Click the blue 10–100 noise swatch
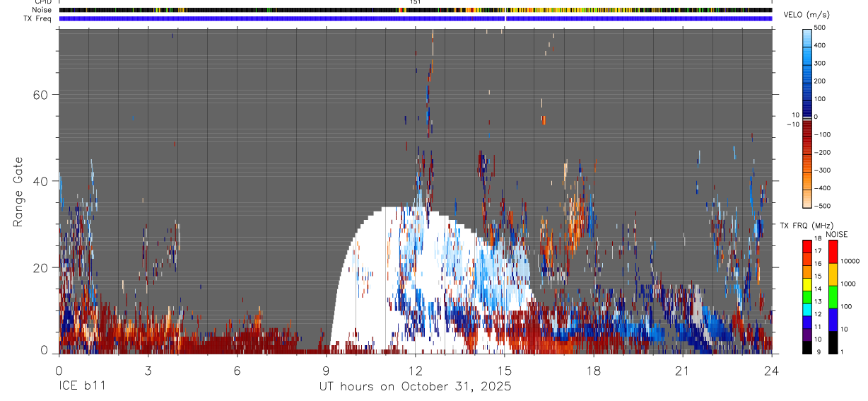The height and width of the screenshot is (401, 868). 833,320
